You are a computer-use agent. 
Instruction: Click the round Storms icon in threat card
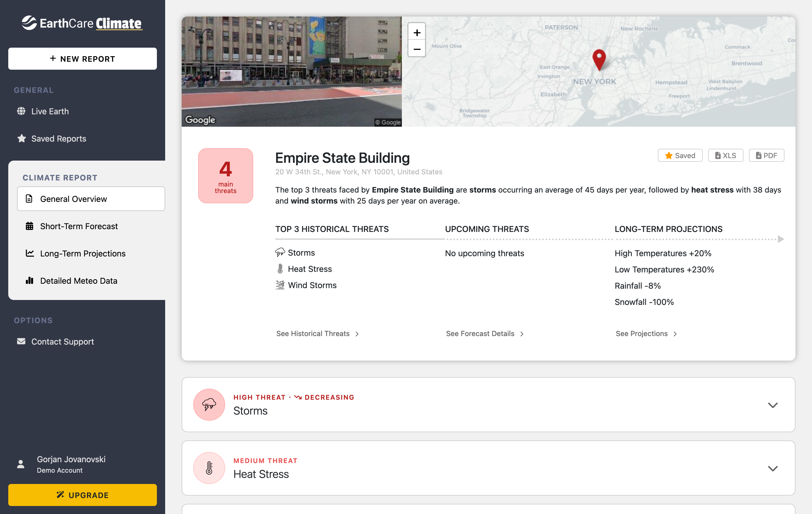coord(209,404)
